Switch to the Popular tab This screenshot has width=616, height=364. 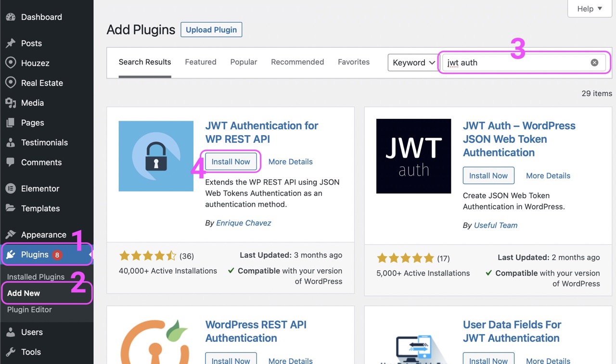pos(244,62)
